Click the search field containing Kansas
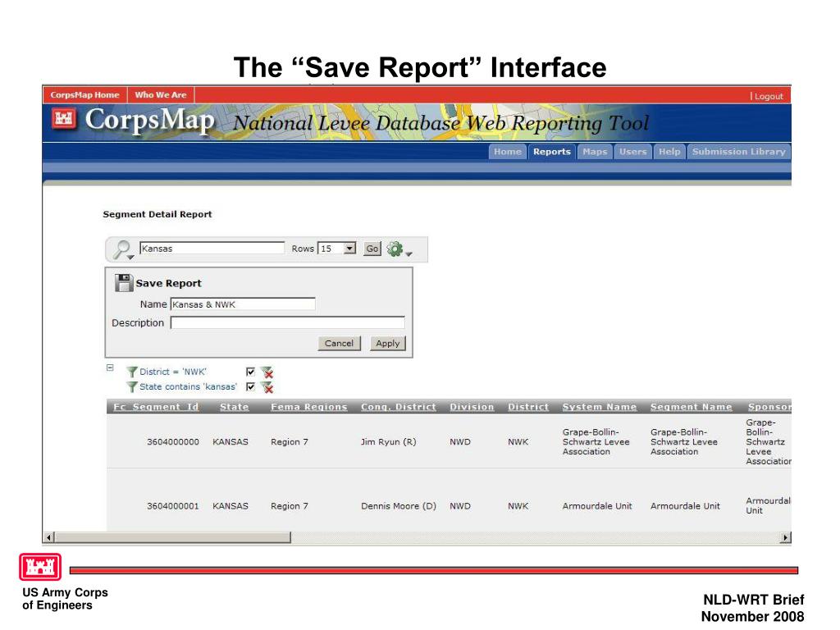 click(212, 248)
